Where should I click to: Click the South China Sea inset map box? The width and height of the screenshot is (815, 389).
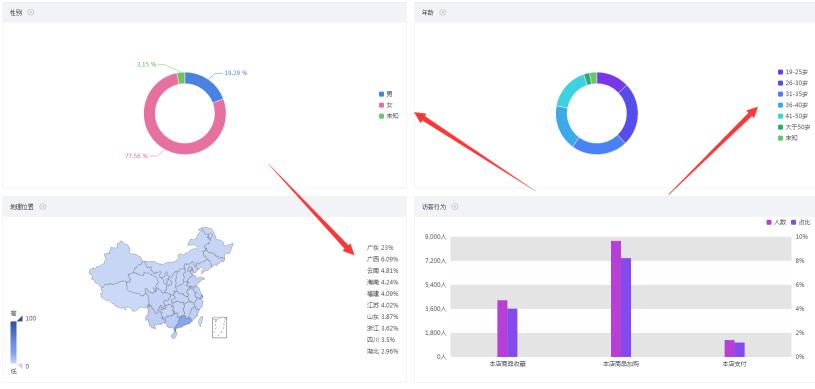(219, 327)
